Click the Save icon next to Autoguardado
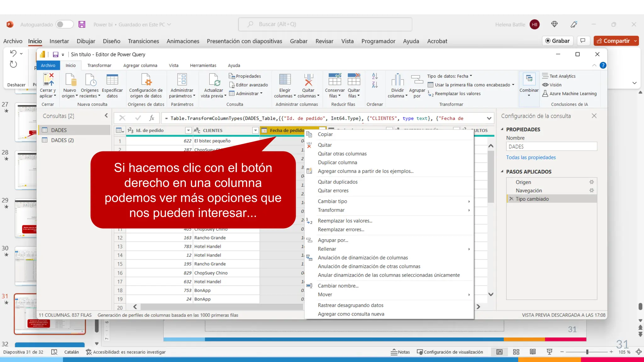 [82, 24]
